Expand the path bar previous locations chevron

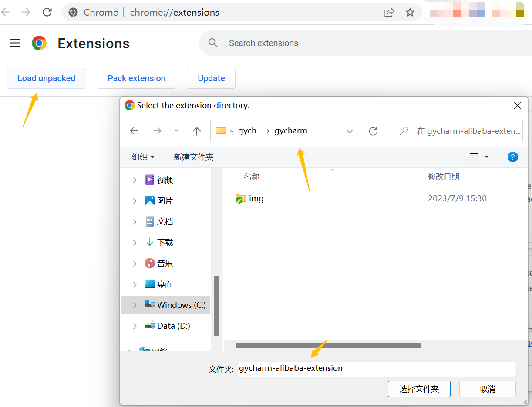(350, 131)
